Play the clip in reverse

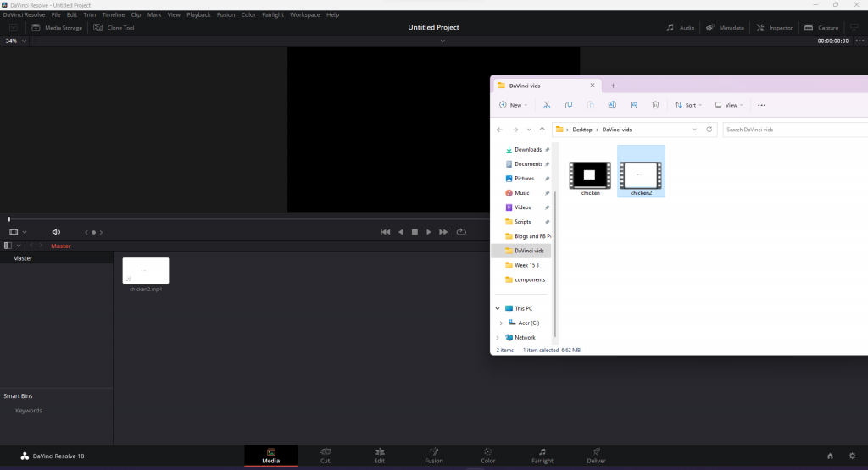(401, 232)
